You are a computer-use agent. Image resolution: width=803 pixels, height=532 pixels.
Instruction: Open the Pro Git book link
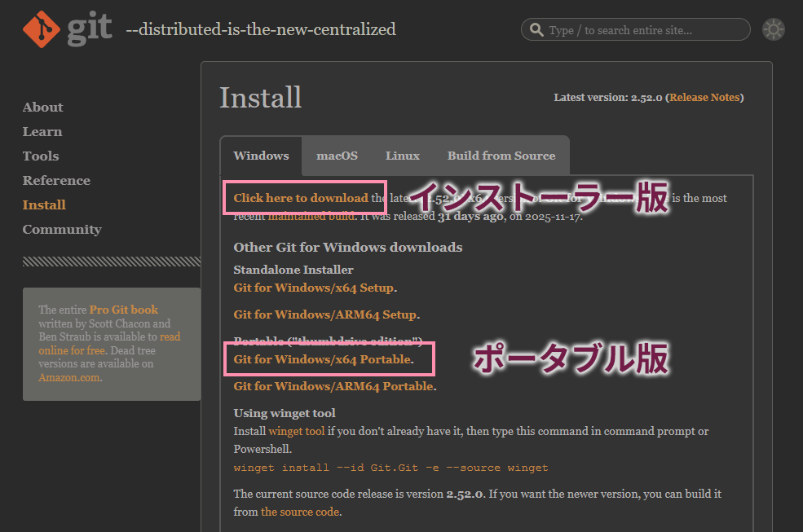coord(124,310)
